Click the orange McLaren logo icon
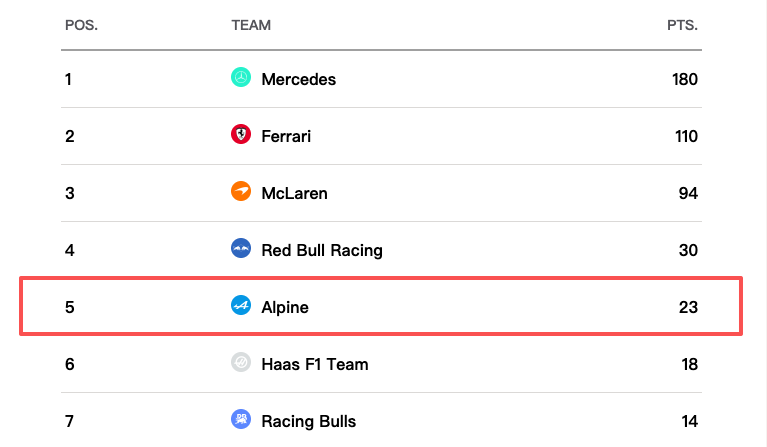767x447 pixels. pos(241,191)
